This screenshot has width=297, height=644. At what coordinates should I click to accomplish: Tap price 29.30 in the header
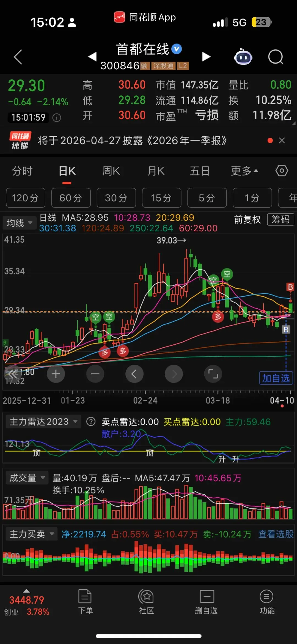26,86
